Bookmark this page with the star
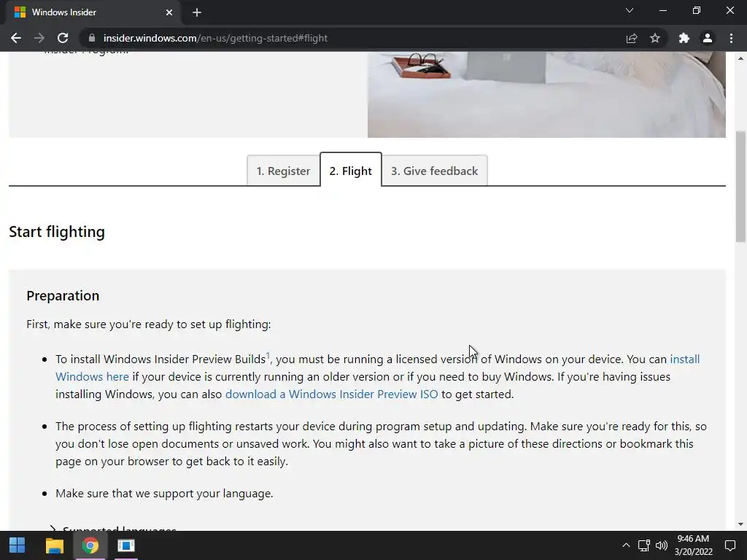This screenshot has height=560, width=747. coord(655,38)
